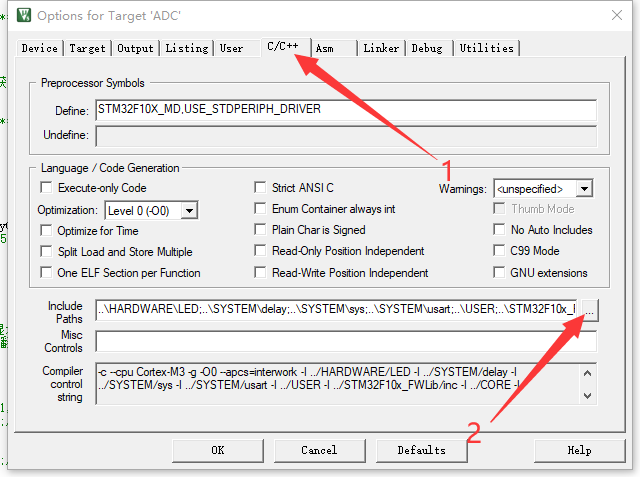Enable C99 Mode checkbox
The width and height of the screenshot is (640, 477).
click(499, 251)
